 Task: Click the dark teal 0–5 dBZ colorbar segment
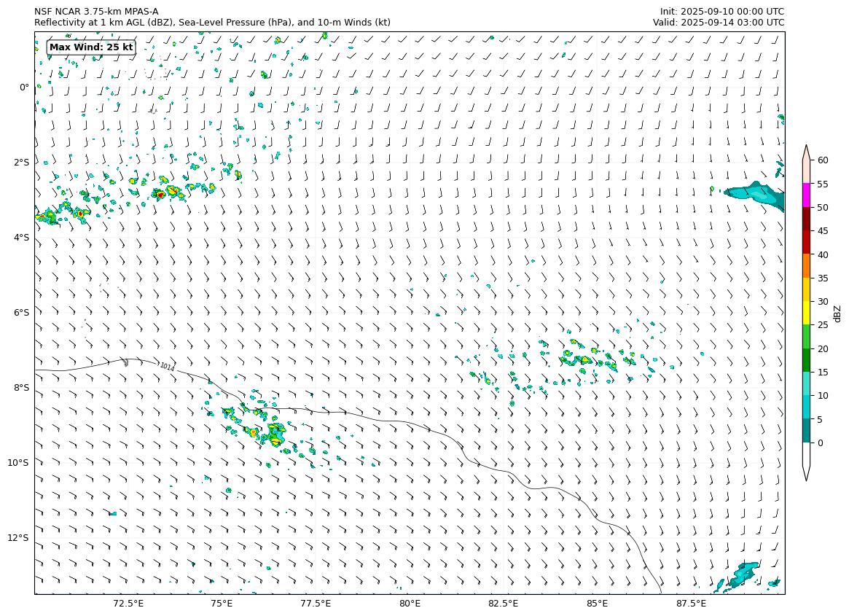806,431
